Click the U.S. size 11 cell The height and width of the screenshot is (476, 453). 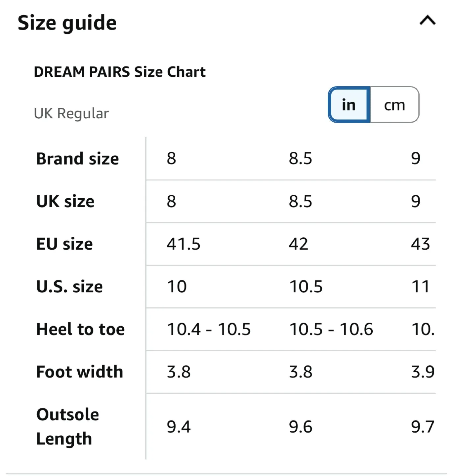pyautogui.click(x=420, y=286)
